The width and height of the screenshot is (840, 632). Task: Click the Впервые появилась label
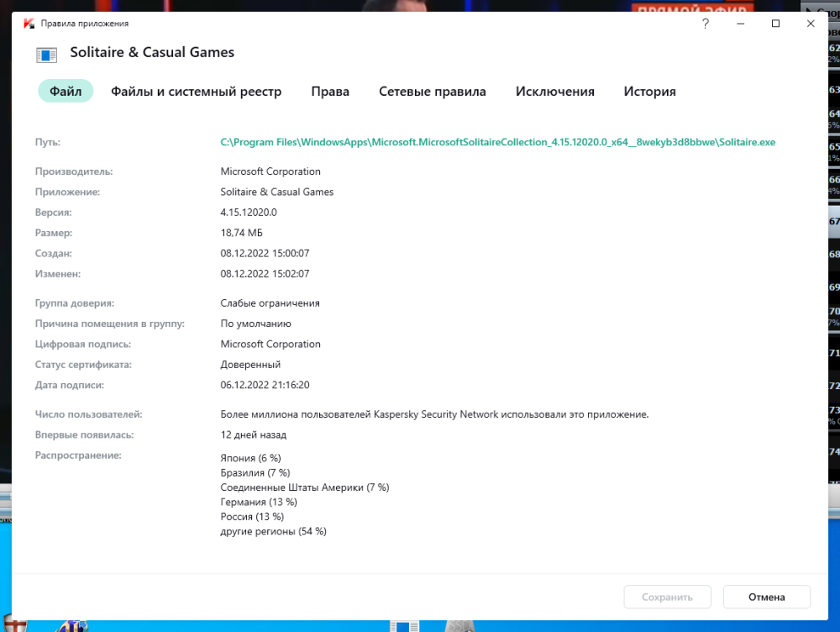pos(84,434)
